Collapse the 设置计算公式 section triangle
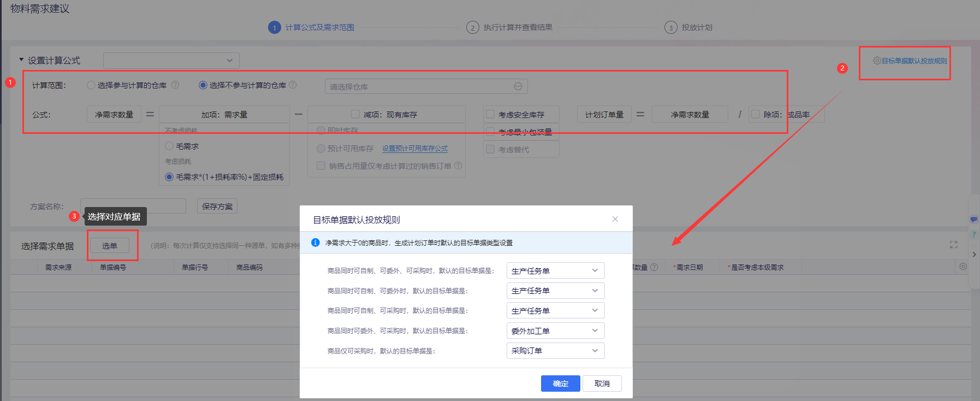This screenshot has height=401, width=980. click(21, 60)
